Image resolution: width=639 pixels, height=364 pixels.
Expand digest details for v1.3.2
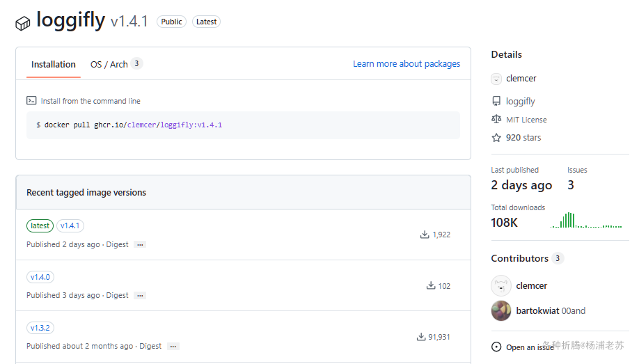(x=173, y=347)
